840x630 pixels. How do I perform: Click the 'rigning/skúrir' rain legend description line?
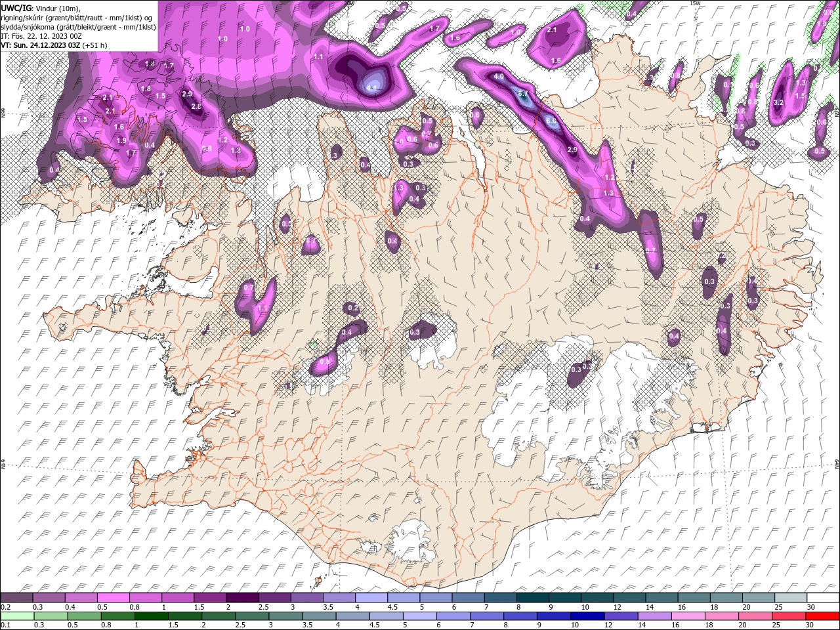[x=78, y=17]
